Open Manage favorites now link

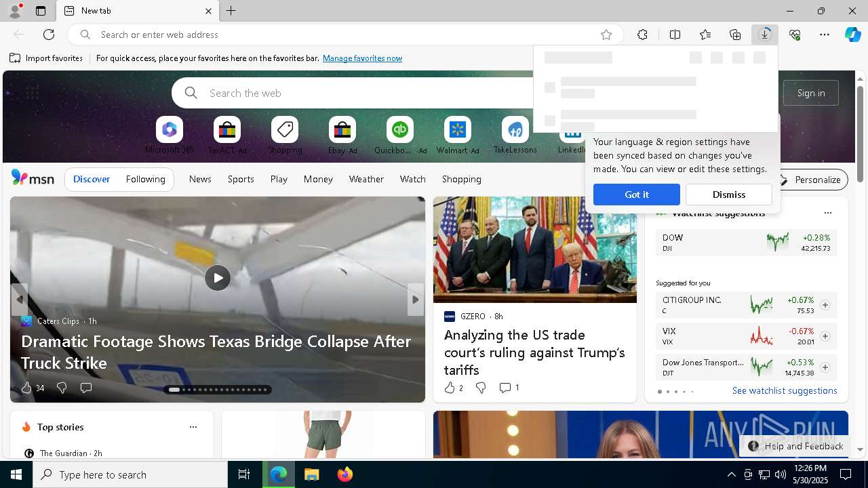tap(363, 58)
